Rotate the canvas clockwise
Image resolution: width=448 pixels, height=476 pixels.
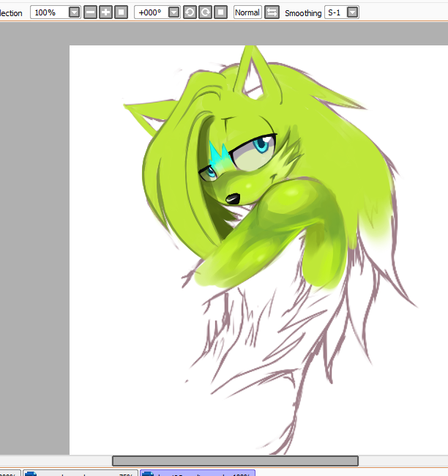(205, 12)
